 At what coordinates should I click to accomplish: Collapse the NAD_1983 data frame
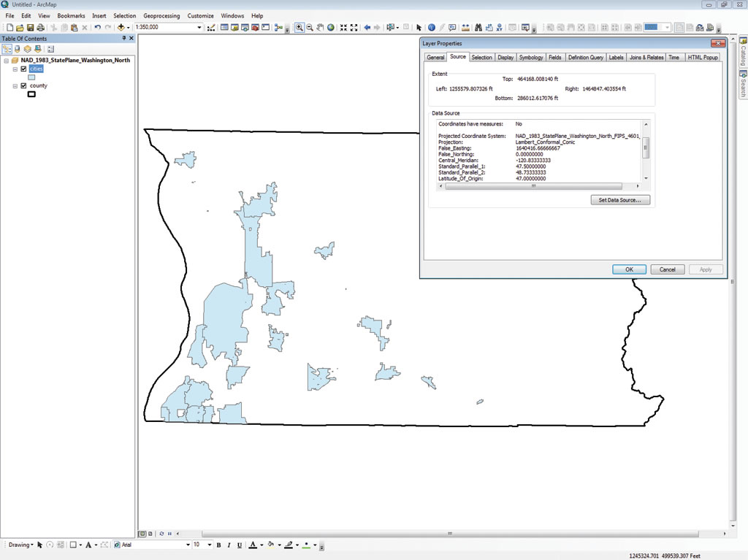tap(6, 61)
